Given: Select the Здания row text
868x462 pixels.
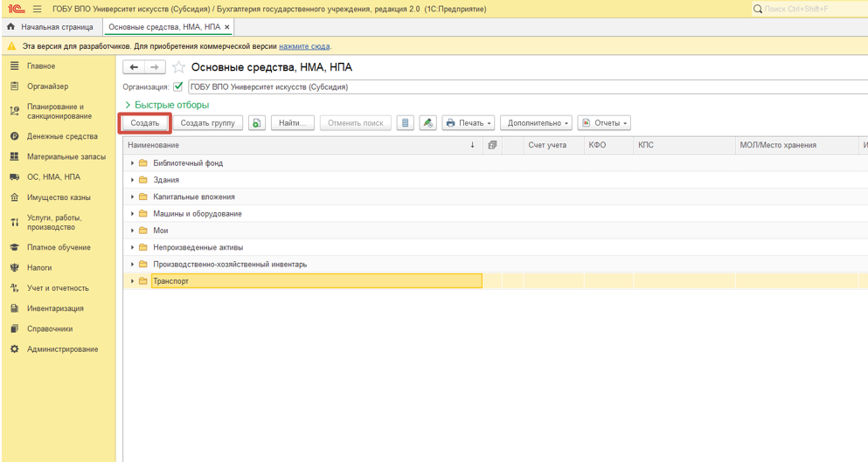Looking at the screenshot, I should point(166,180).
